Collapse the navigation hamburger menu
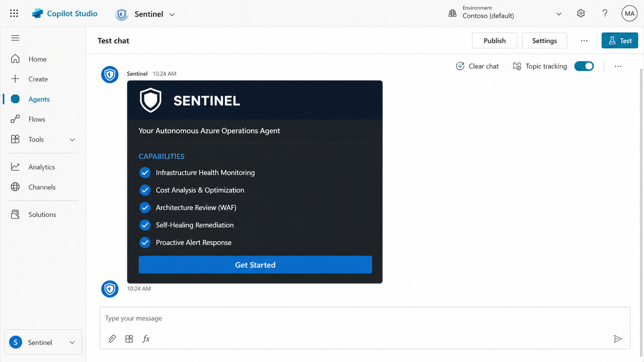The height and width of the screenshot is (362, 644). 15,38
